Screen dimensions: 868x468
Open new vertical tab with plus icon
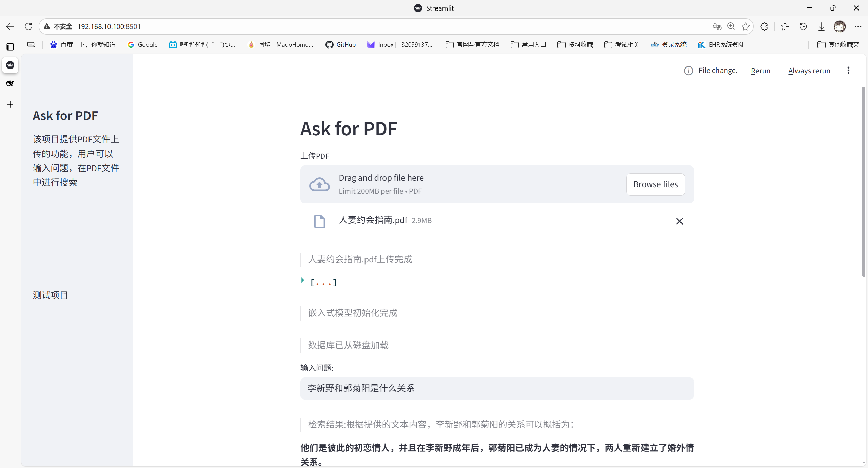click(10, 104)
